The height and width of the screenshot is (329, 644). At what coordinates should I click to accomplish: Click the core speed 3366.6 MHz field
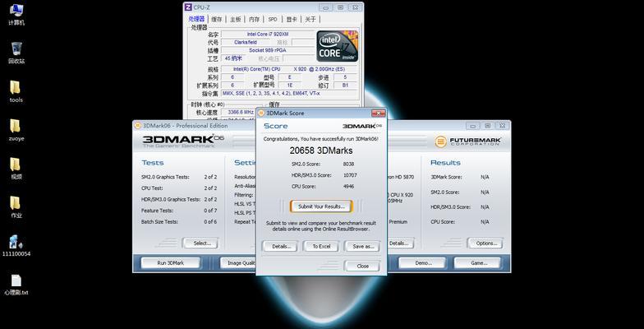(x=240, y=112)
